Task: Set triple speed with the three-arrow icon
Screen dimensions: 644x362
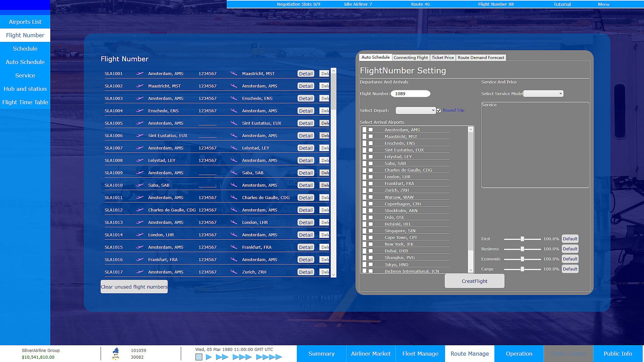Action: click(x=242, y=357)
